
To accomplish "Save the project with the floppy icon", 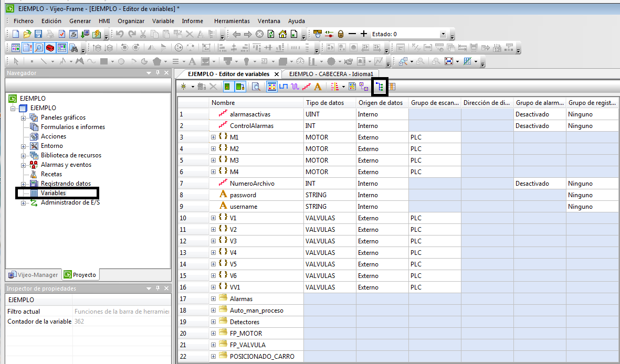I will pyautogui.click(x=38, y=35).
